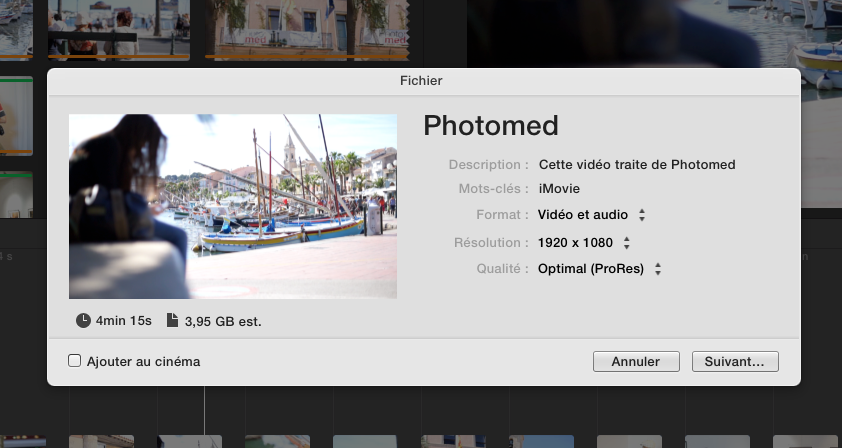The height and width of the screenshot is (448, 842).
Task: Select the bench clip thumbnail at top left
Action: click(119, 30)
